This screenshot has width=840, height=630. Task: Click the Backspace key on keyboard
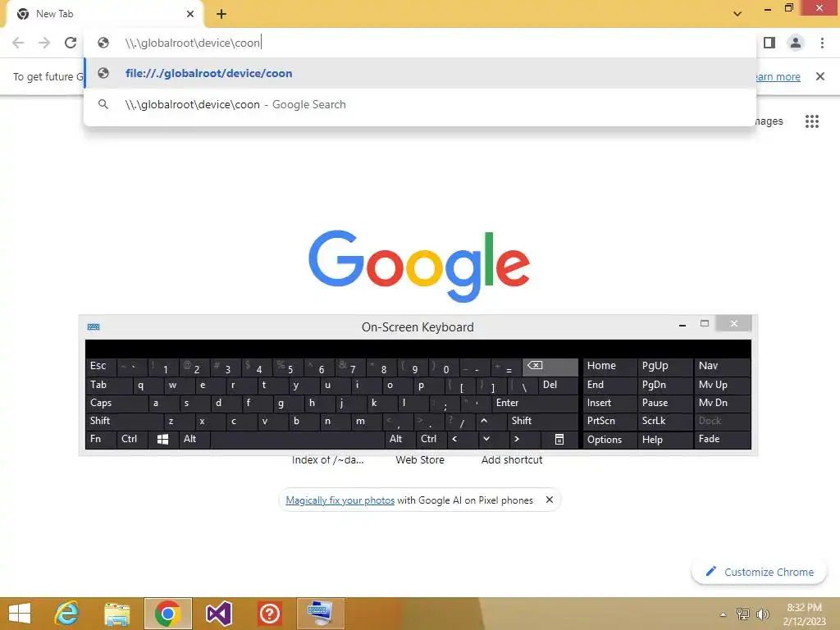(550, 367)
